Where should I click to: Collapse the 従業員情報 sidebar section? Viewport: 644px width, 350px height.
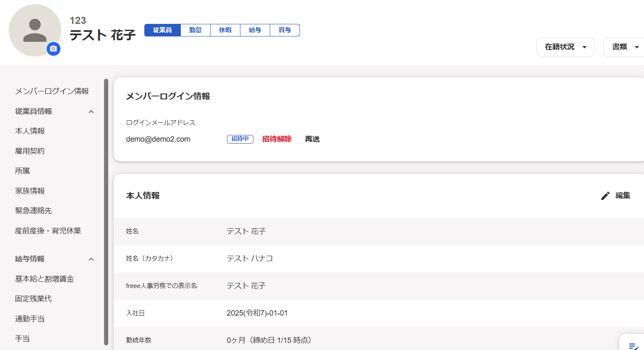(91, 111)
